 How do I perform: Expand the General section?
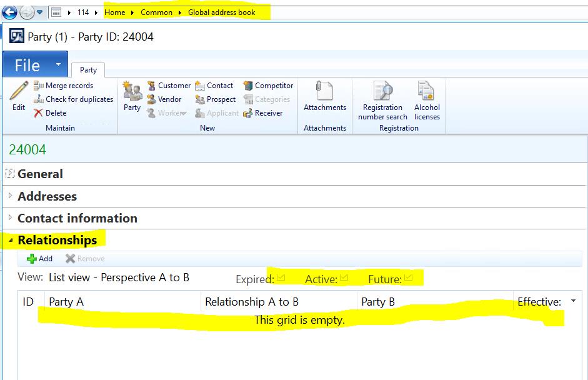(x=11, y=174)
